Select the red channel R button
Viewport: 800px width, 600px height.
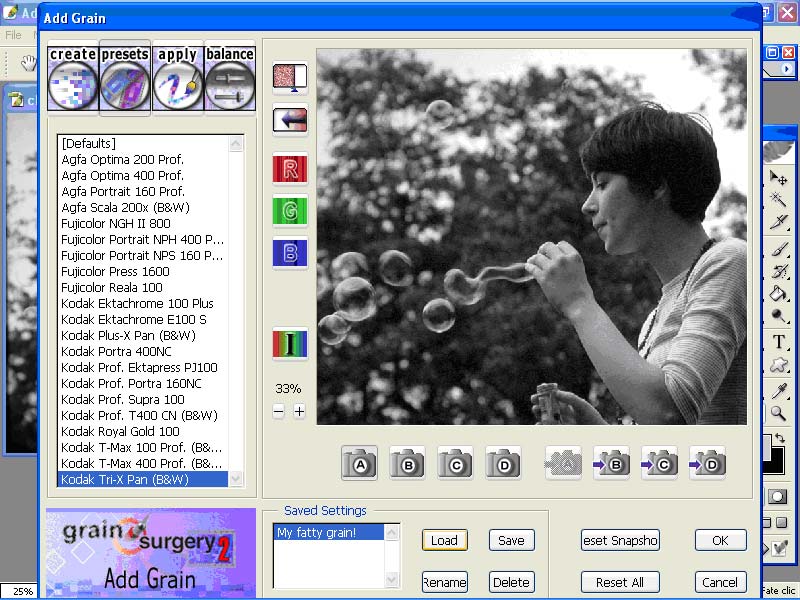290,168
